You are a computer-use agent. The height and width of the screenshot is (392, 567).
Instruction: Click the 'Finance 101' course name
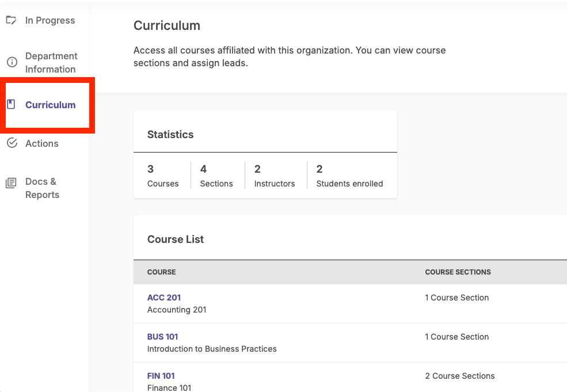[x=169, y=387]
